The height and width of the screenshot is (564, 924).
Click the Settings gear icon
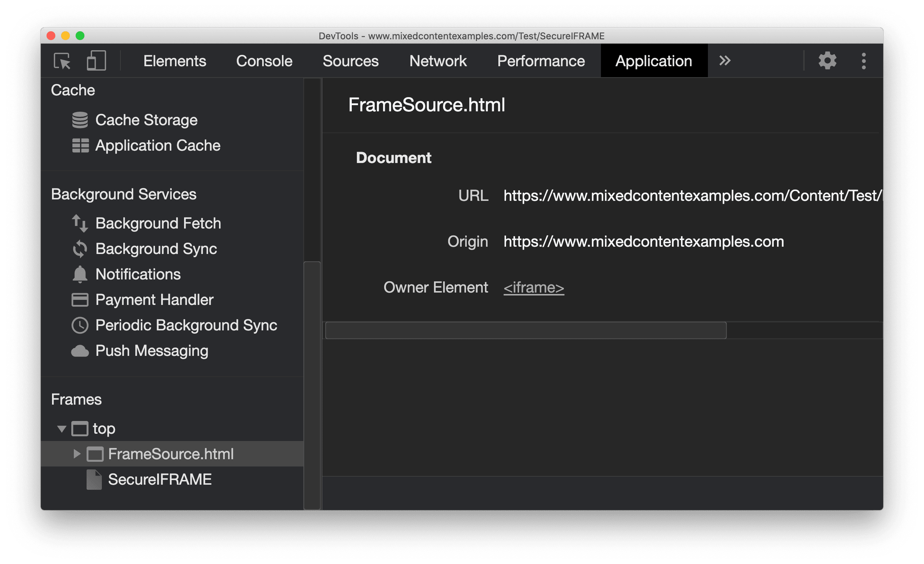pyautogui.click(x=827, y=61)
